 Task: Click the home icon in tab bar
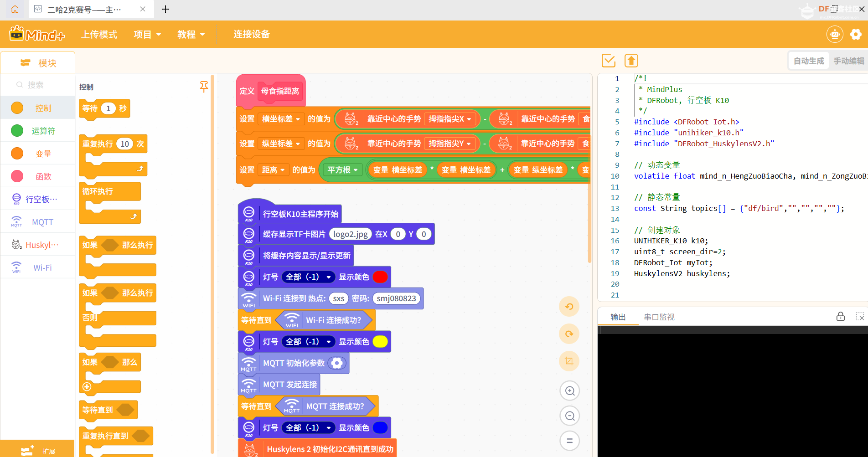(x=15, y=9)
